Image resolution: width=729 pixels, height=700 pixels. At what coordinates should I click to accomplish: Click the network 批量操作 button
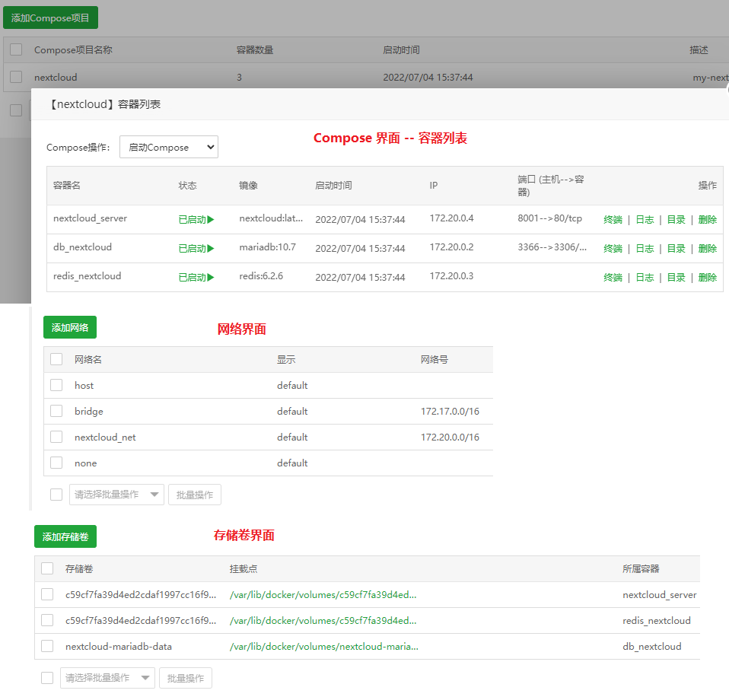click(194, 495)
